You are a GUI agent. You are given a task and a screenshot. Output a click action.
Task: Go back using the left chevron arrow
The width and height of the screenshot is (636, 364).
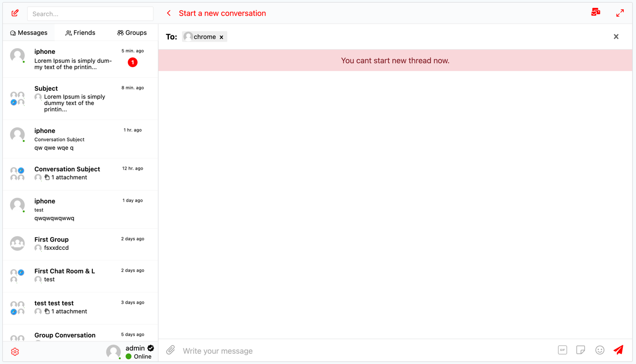tap(168, 13)
